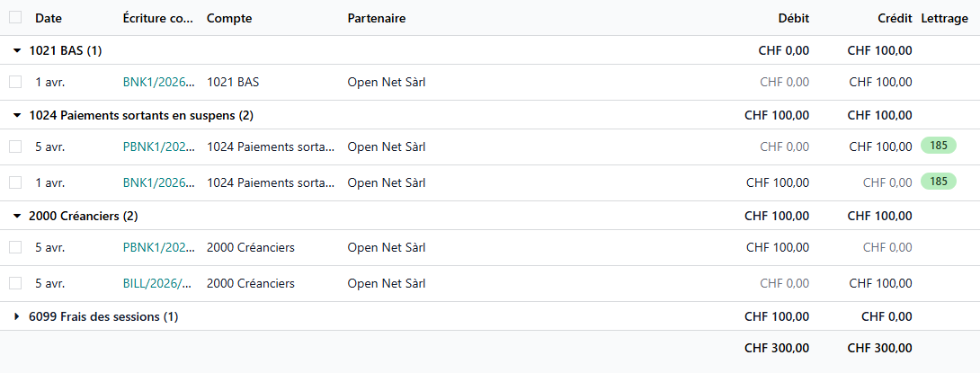Open the PBNK1 entry link under 2000 Créanciers
980x373 pixels.
click(x=157, y=248)
